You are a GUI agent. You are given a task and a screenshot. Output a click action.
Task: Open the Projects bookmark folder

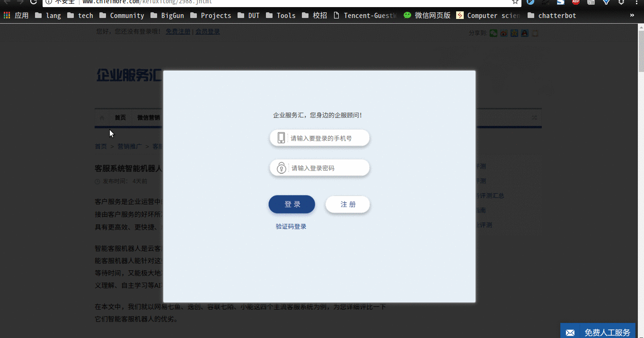[211, 16]
